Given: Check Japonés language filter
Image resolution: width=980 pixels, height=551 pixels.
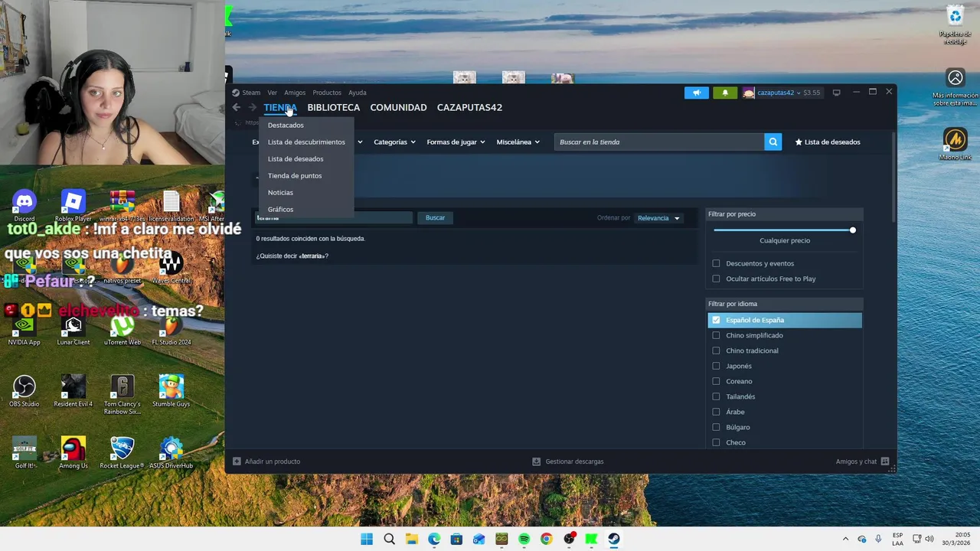Looking at the screenshot, I should click(x=716, y=366).
